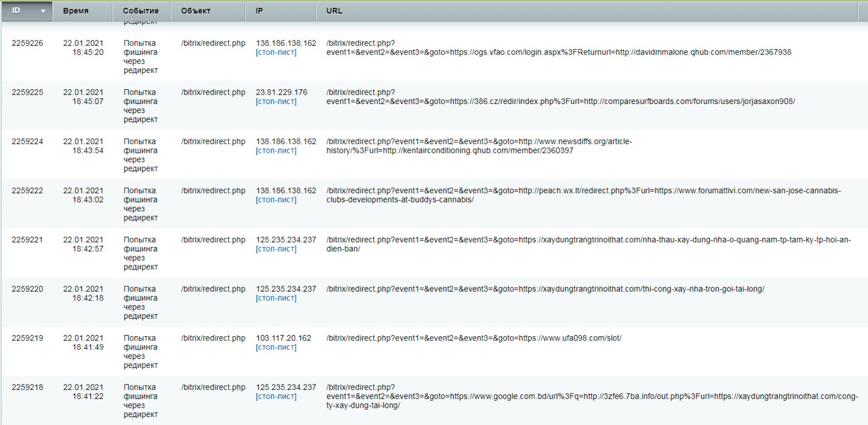The width and height of the screenshot is (868, 425).
Task: Click the Время column header
Action: pos(83,11)
